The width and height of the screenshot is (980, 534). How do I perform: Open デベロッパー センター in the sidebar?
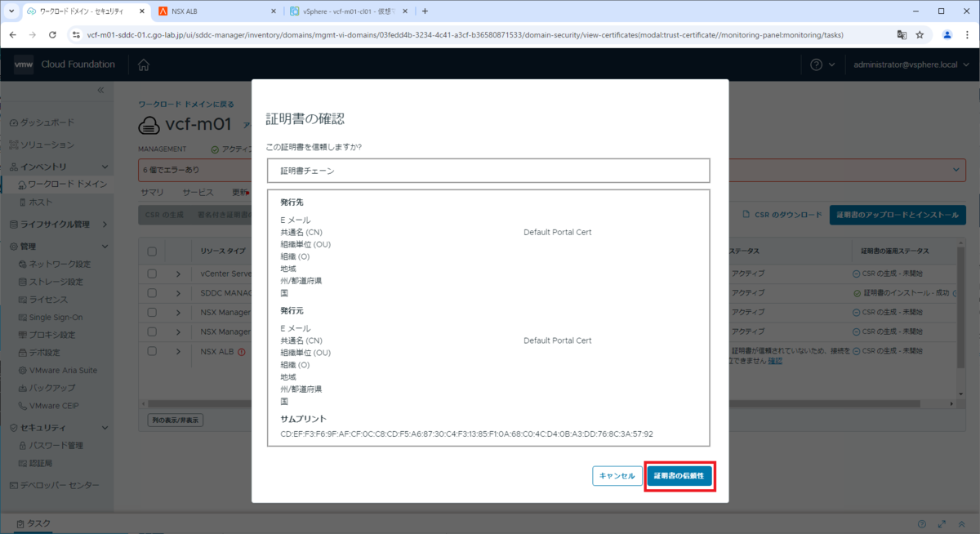point(54,485)
